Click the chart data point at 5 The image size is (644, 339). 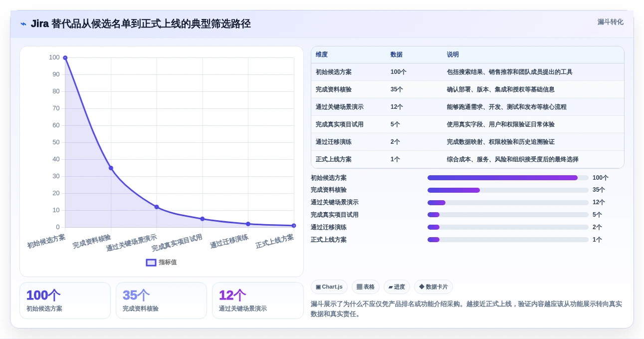click(x=203, y=219)
